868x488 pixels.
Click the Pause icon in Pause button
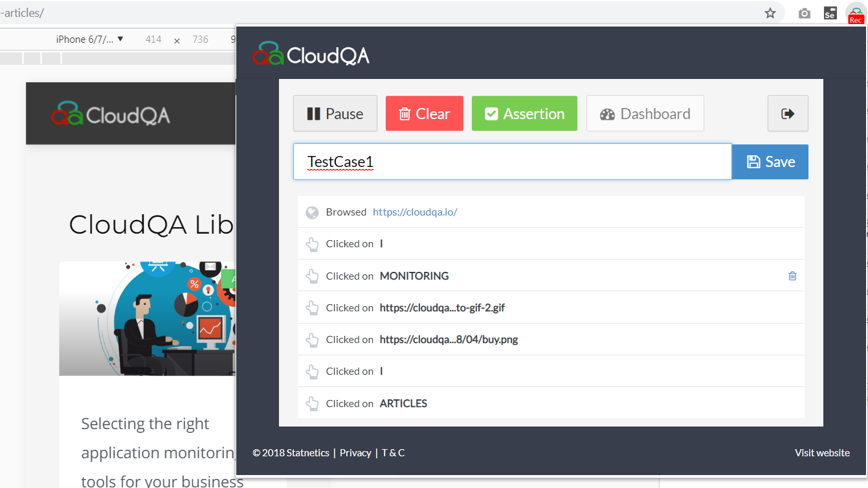[x=314, y=114]
